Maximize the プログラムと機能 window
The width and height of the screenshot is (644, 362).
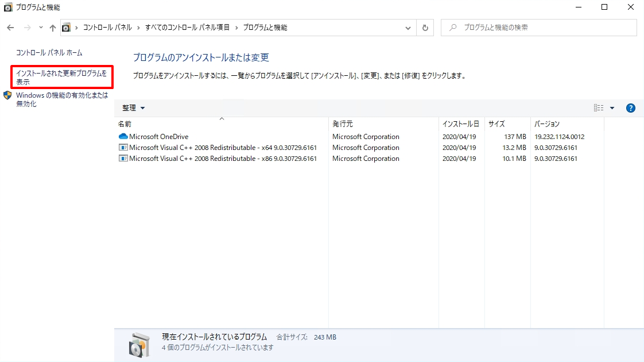[604, 7]
